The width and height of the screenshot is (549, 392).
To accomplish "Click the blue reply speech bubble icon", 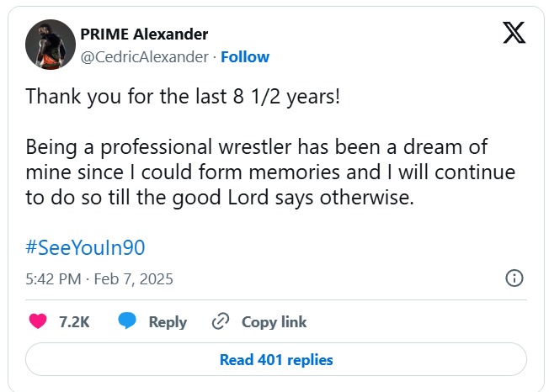I will click(x=128, y=321).
